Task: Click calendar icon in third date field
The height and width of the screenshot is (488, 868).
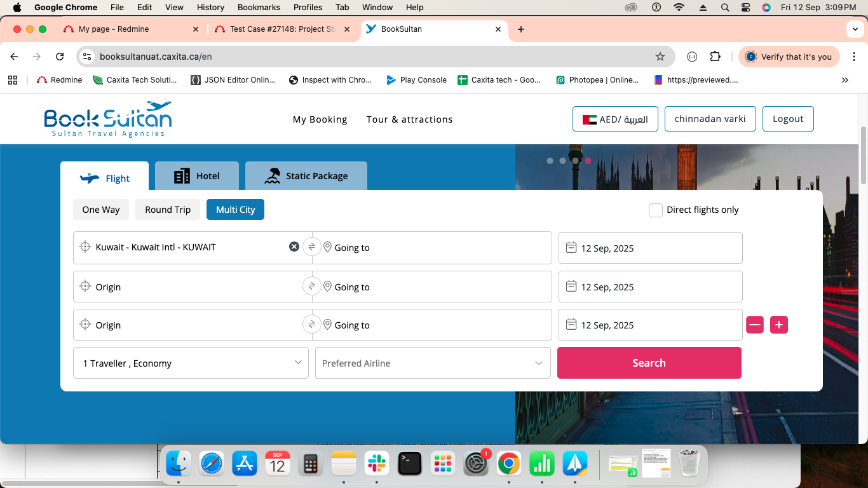Action: pos(571,325)
